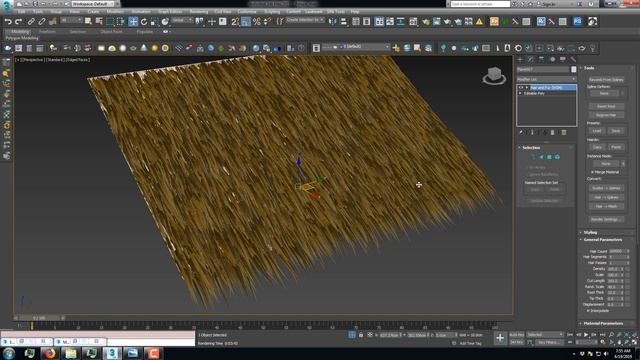
Task: Toggle the Auto Key button
Action: pyautogui.click(x=517, y=335)
